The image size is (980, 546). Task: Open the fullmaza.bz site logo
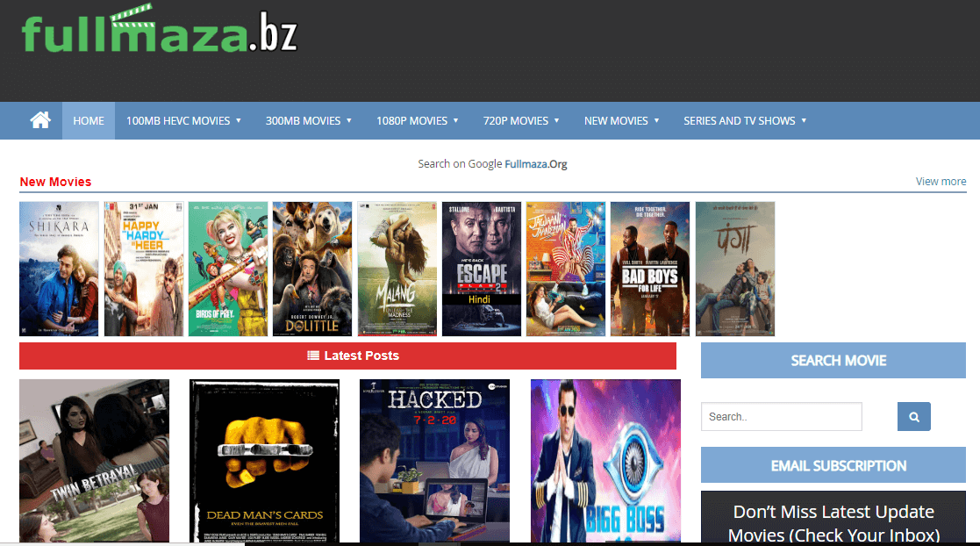160,30
